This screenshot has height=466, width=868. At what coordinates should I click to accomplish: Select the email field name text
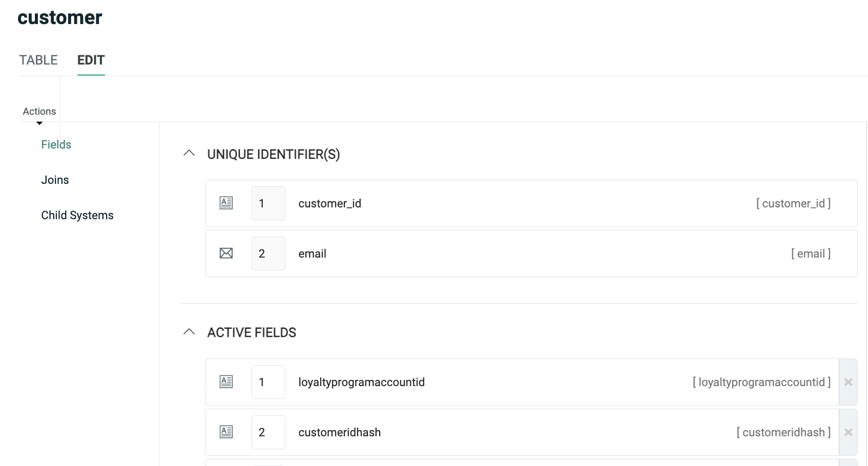coord(313,253)
